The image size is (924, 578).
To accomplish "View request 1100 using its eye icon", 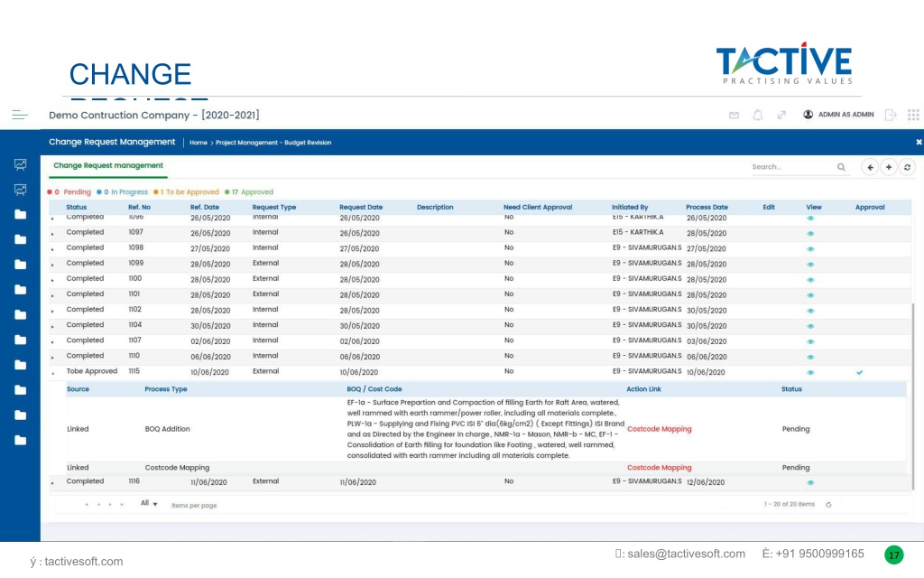I will tap(810, 280).
